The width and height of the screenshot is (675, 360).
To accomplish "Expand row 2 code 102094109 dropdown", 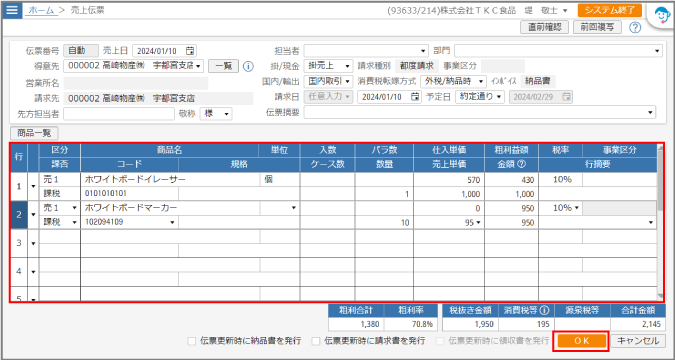I will 172,222.
